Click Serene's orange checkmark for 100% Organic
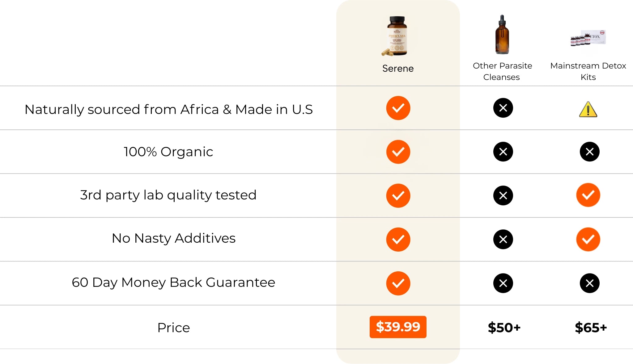Image resolution: width=633 pixels, height=364 pixels. pyautogui.click(x=398, y=152)
